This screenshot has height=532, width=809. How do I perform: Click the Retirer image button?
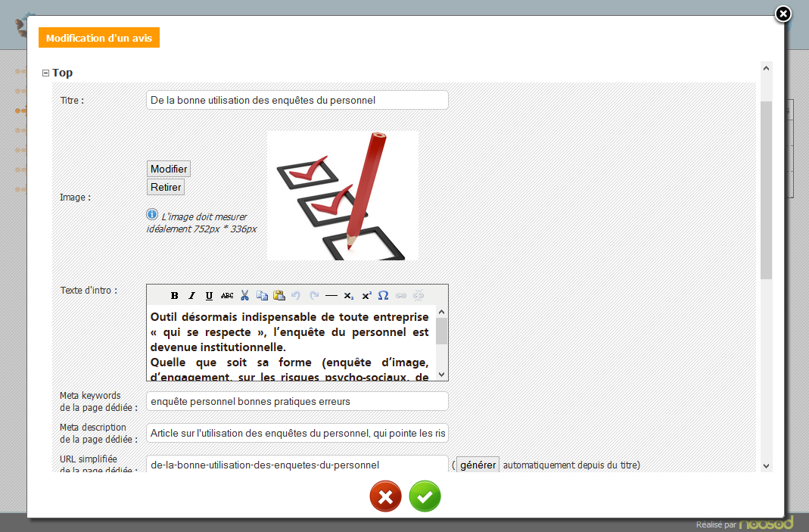click(x=166, y=187)
